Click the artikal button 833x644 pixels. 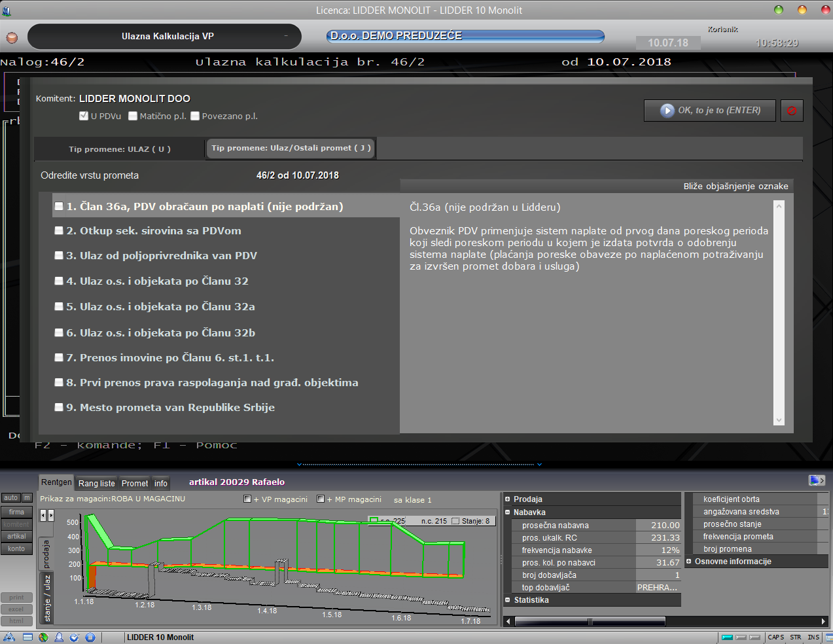pyautogui.click(x=16, y=536)
